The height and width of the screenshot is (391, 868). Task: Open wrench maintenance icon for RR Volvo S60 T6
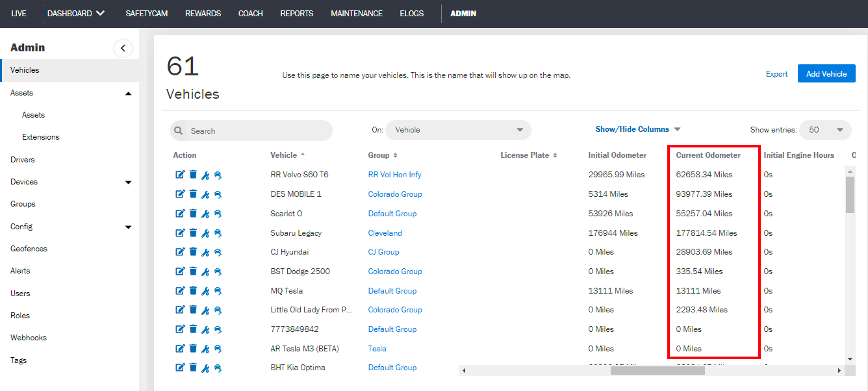pos(205,175)
